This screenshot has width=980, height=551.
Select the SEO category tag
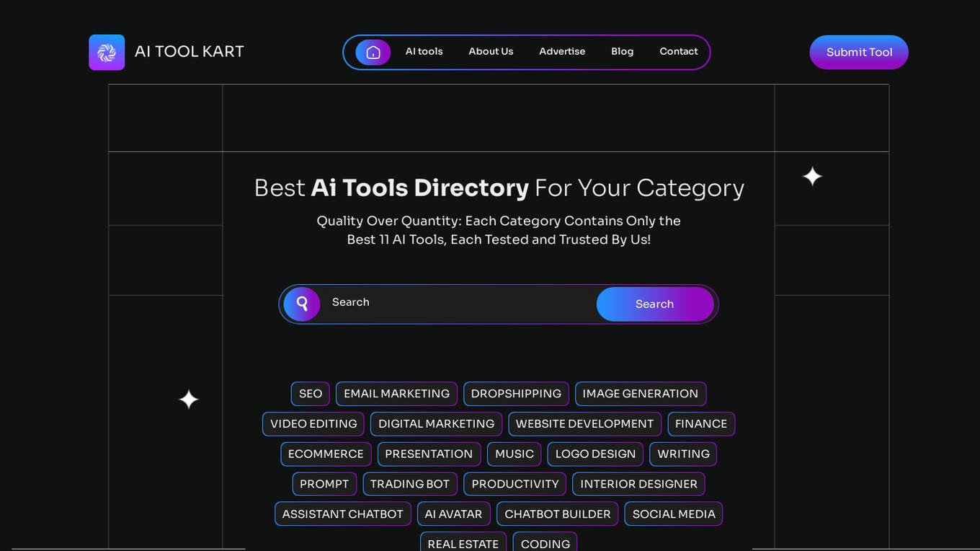tap(311, 394)
